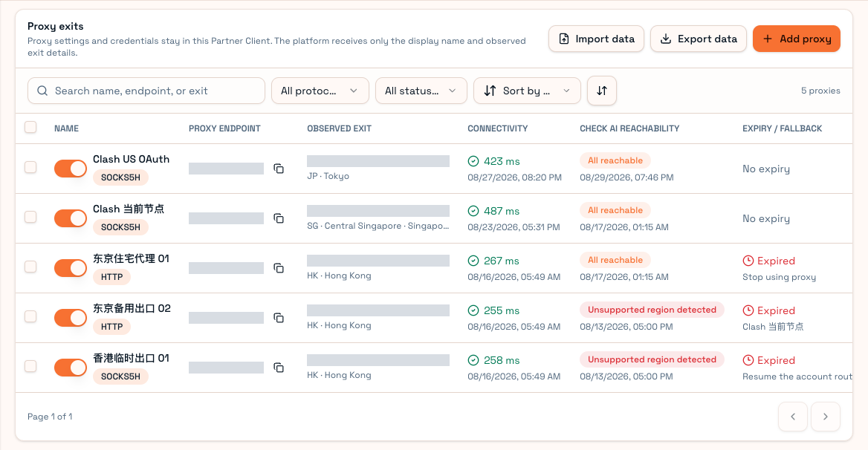Click the 东京住宅代理 01 proxy name
Screen dimensions: 868x450
[132, 258]
